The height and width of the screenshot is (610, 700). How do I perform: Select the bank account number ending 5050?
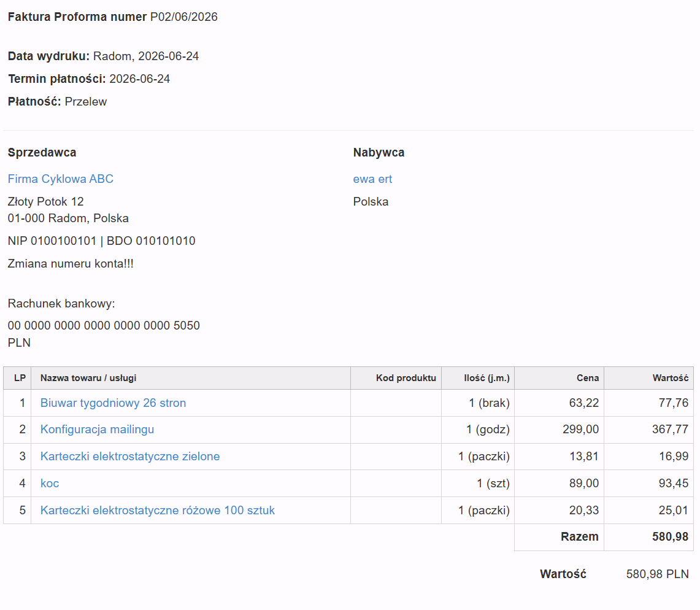104,325
